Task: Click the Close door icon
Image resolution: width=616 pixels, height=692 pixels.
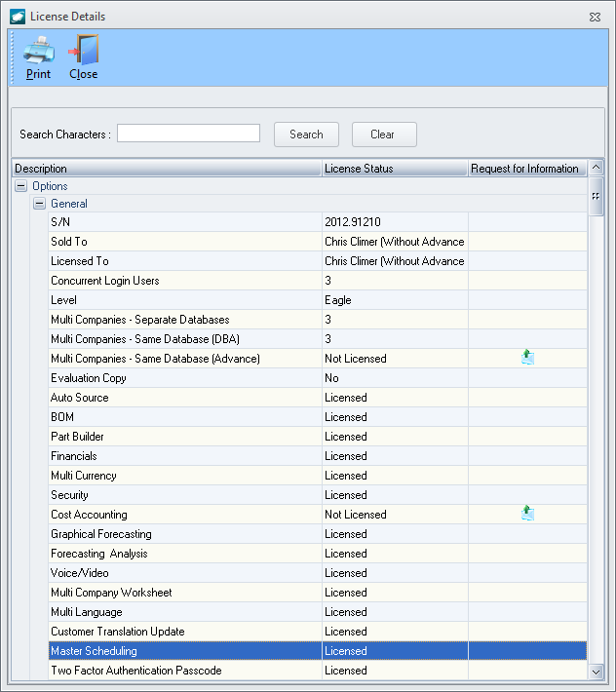Action: [84, 50]
